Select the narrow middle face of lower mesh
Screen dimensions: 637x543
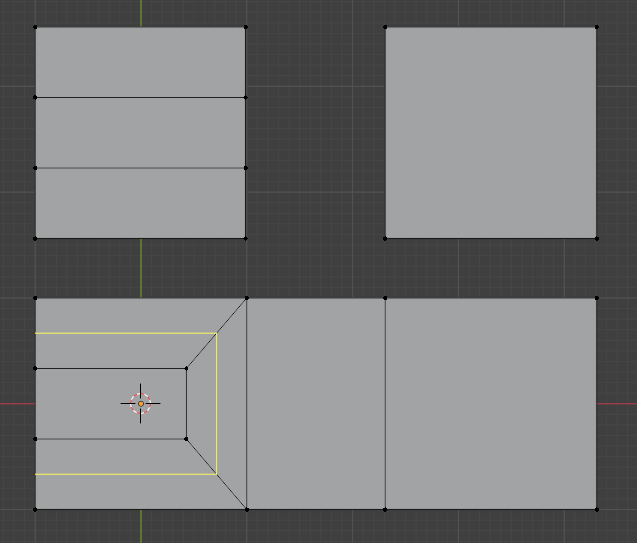(316, 403)
